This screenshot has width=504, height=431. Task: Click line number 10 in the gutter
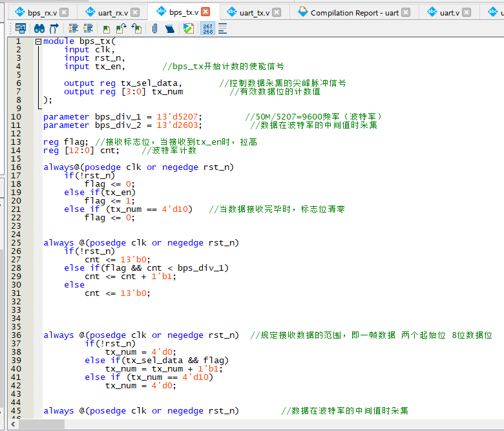[x=16, y=117]
